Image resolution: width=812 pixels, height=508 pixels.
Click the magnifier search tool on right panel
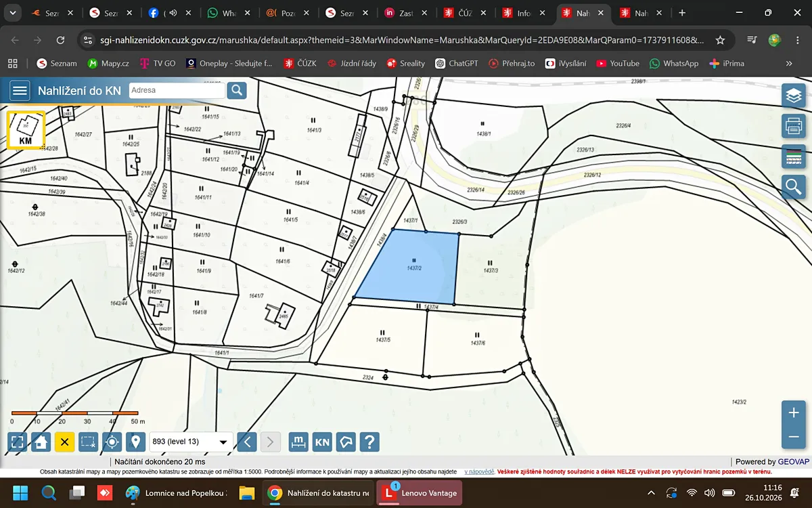(794, 186)
